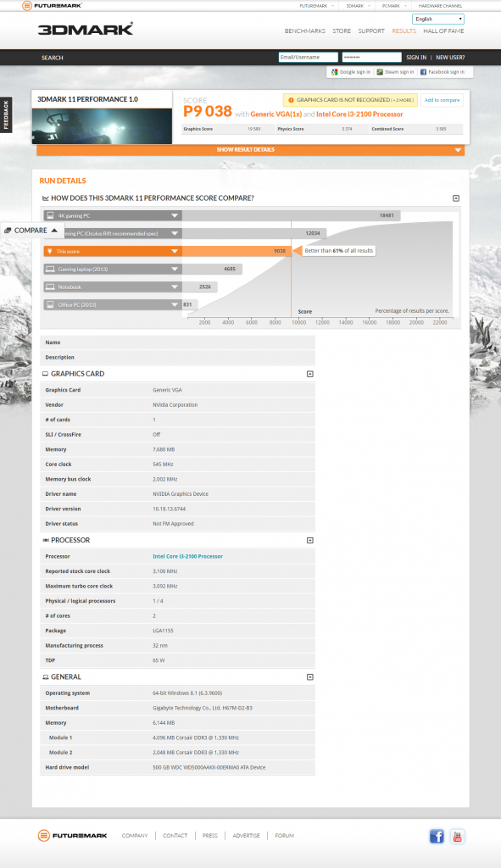Open Forum footer link

pos(285,836)
